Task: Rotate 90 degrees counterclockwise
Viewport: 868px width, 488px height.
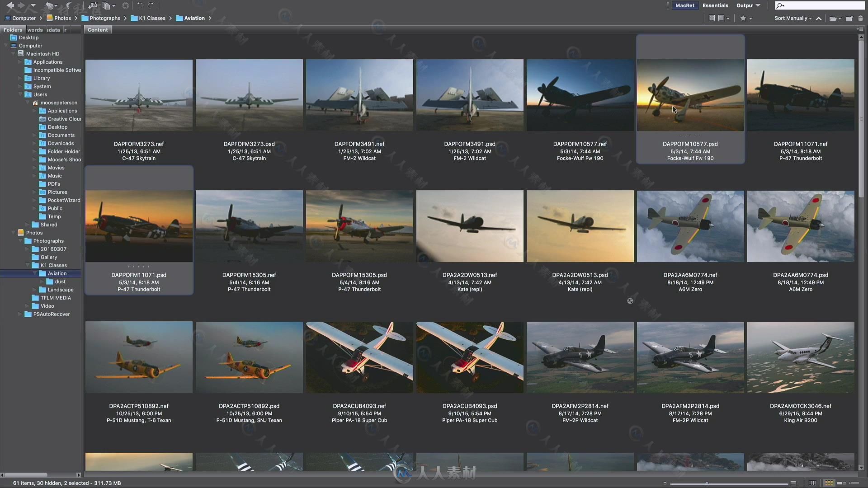Action: pyautogui.click(x=140, y=5)
